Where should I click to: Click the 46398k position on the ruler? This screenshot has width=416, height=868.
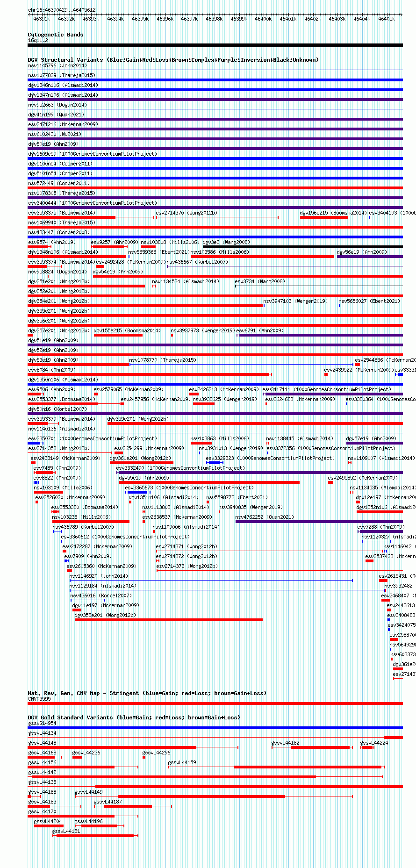coord(214,19)
